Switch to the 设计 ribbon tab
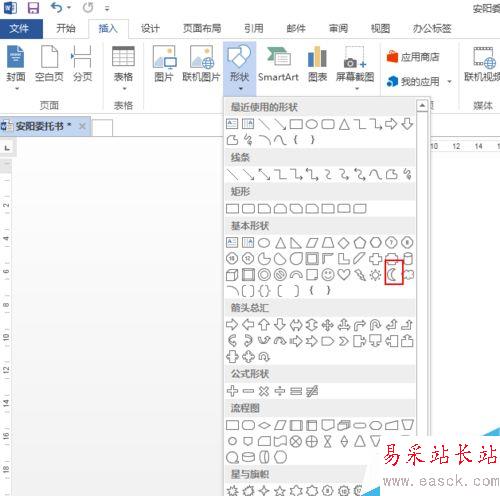Screen dimensions: 500x496 tap(150, 29)
